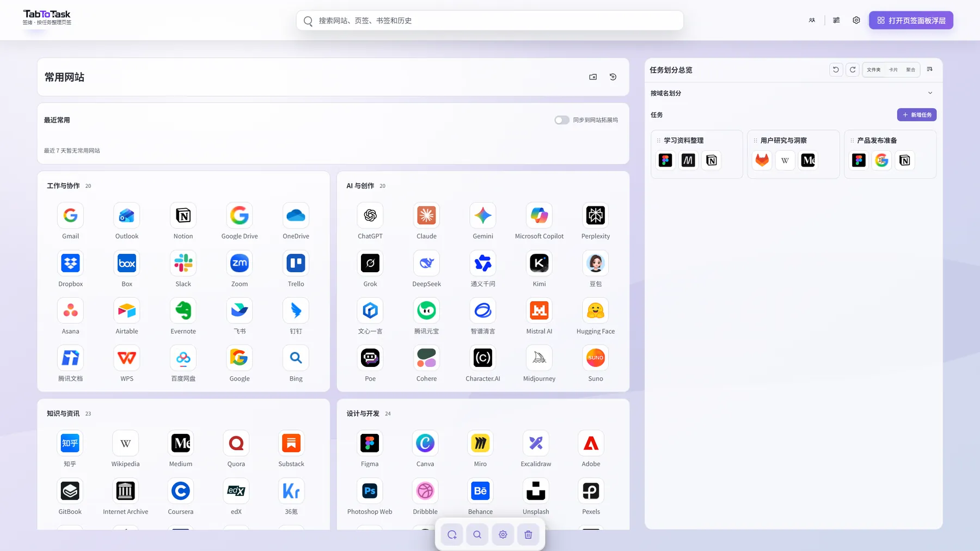The width and height of the screenshot is (980, 551).
Task: Click the 新增任务 button
Action: tap(917, 115)
